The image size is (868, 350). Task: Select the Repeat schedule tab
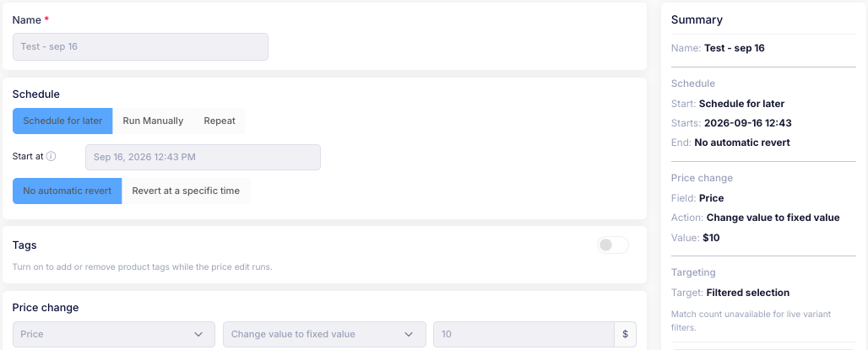(x=220, y=121)
